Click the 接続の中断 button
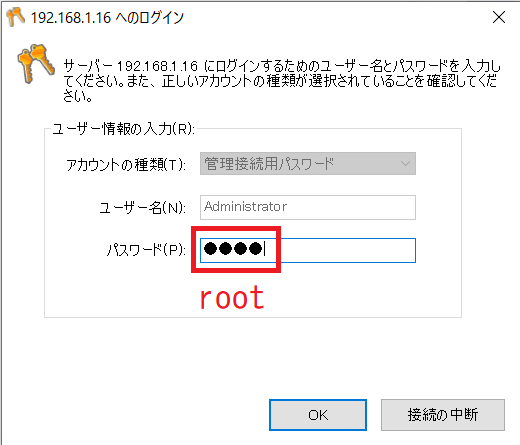 443,415
